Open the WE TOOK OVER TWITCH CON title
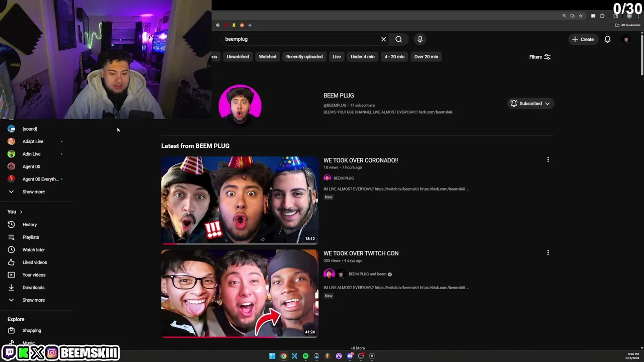This screenshot has width=644, height=362. coord(361,253)
